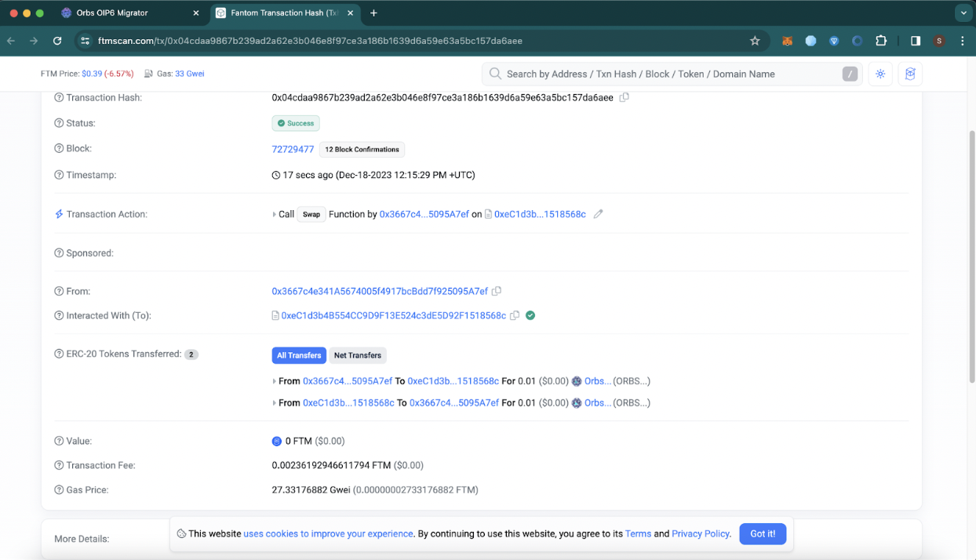Select the Net Transfers tab
The image size is (976, 560).
coord(358,355)
